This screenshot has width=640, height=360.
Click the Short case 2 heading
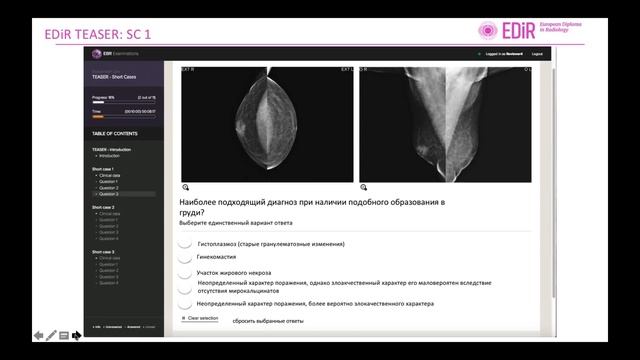coord(103,207)
